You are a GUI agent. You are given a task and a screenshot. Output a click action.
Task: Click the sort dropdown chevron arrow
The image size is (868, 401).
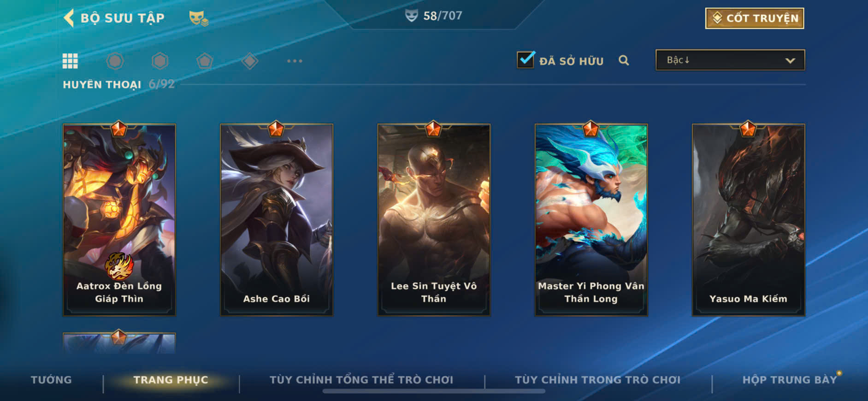tap(790, 60)
